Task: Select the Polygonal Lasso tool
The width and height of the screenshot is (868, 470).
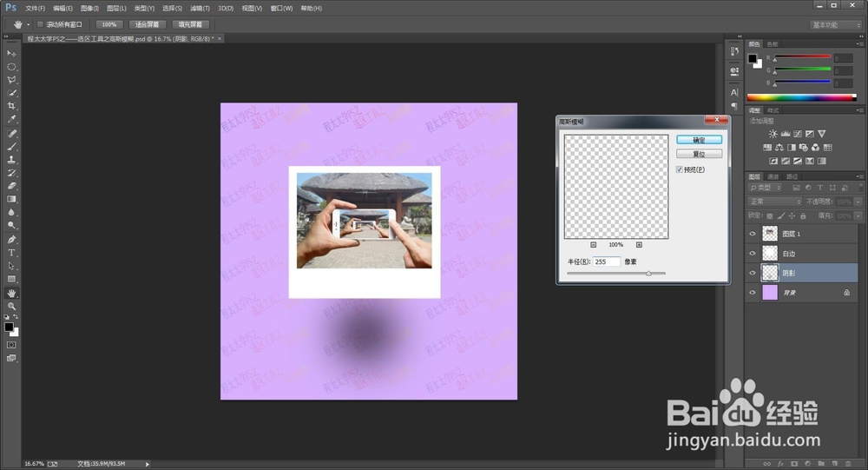Action: (x=11, y=80)
